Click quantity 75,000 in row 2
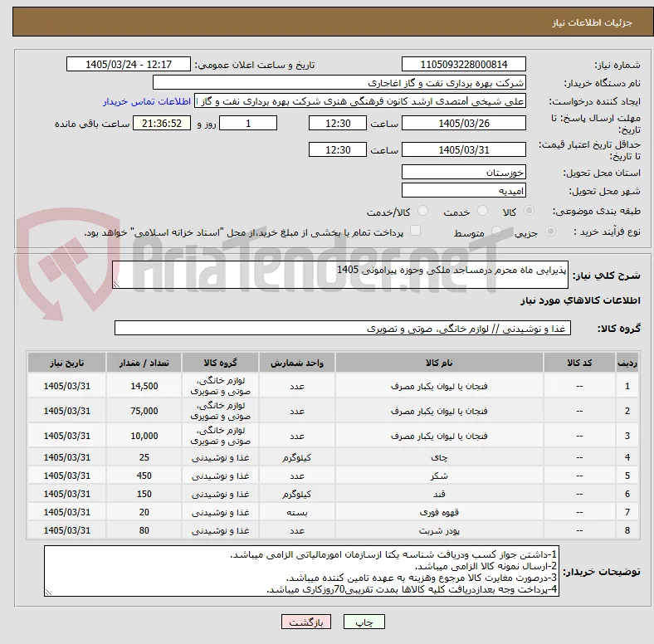 point(144,411)
